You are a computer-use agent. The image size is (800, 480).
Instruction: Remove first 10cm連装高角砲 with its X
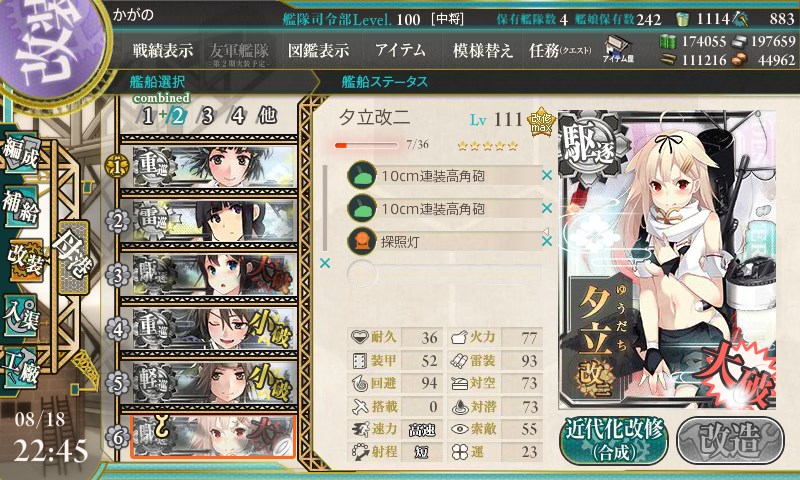coord(547,175)
